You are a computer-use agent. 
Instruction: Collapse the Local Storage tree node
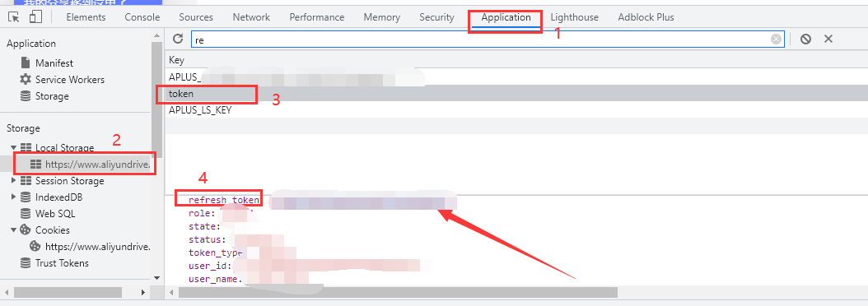(x=13, y=148)
